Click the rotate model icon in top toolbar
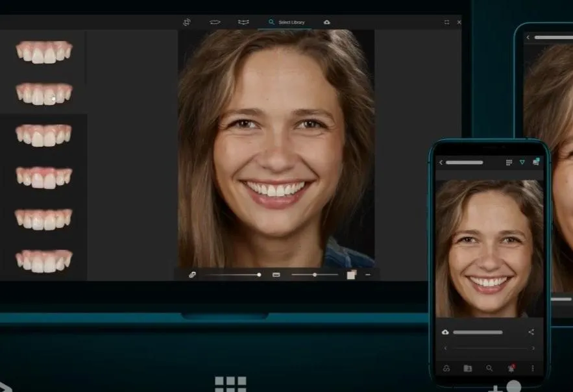Viewport: 573px width, 392px height. tap(187, 22)
